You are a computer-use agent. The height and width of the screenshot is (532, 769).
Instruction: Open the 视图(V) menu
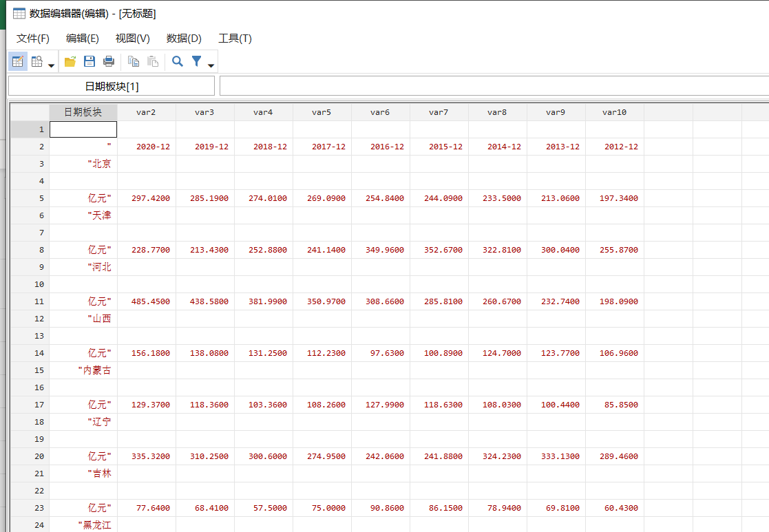tap(134, 39)
